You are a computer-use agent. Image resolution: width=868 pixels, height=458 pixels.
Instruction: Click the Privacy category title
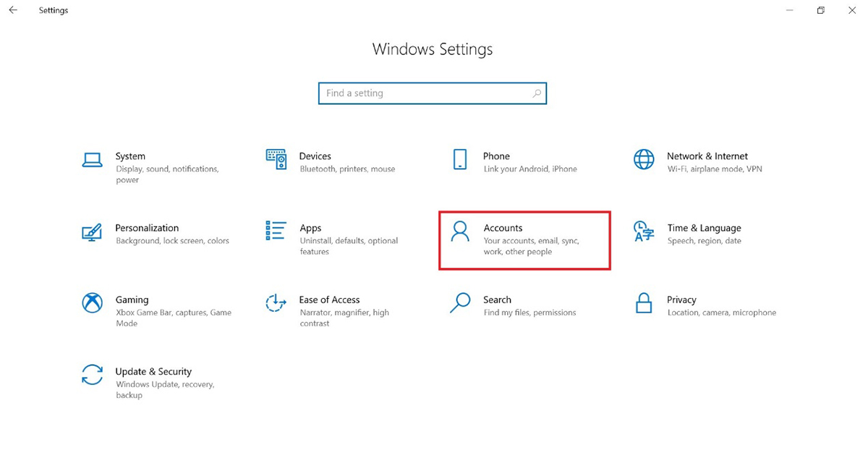coord(681,300)
